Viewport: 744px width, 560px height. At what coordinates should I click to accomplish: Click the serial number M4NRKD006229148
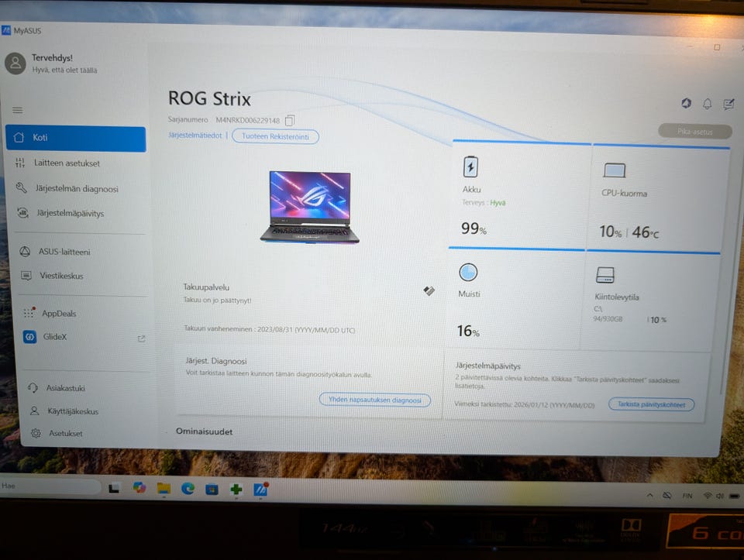coord(248,120)
